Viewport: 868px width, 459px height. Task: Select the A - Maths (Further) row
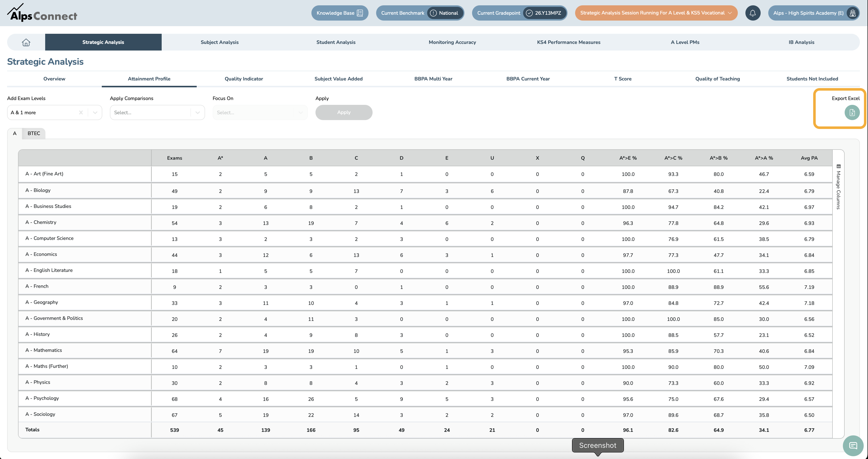tap(425, 367)
